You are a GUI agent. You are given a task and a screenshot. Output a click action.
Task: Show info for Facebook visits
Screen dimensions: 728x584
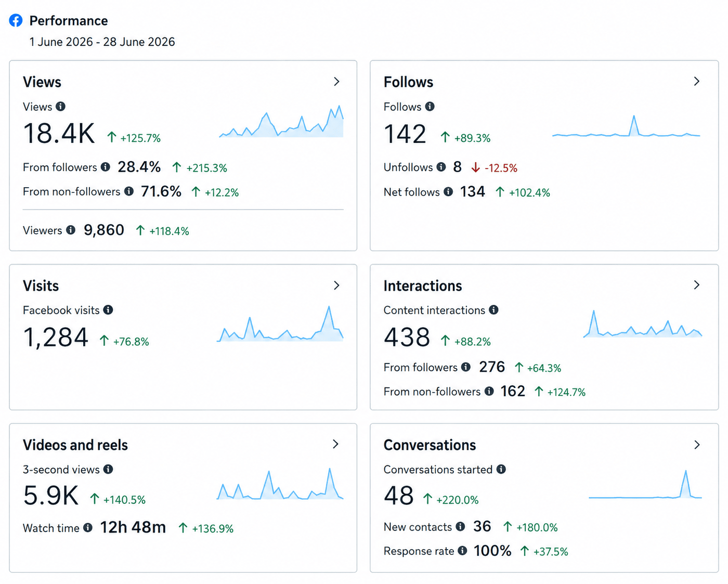(x=108, y=310)
